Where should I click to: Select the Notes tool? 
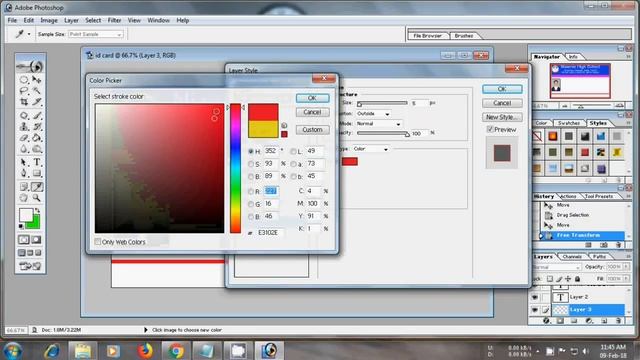24,187
